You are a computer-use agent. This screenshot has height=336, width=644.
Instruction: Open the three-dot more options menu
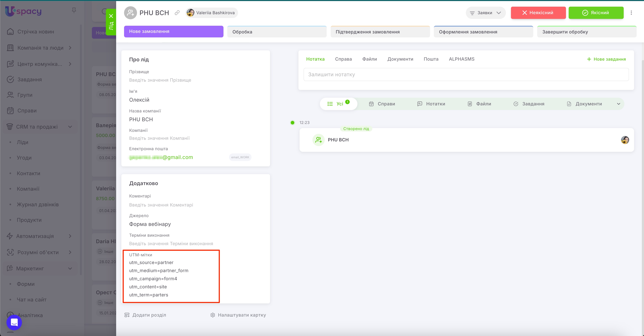tap(631, 13)
